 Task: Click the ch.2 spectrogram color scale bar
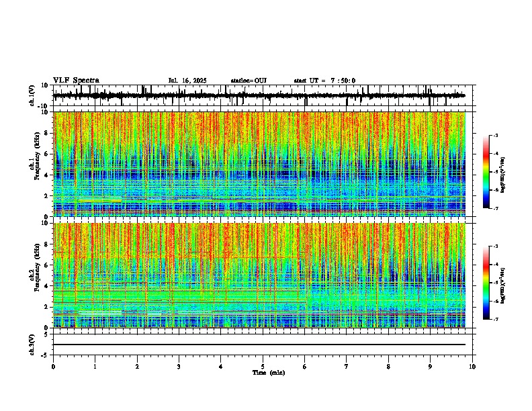tap(486, 283)
